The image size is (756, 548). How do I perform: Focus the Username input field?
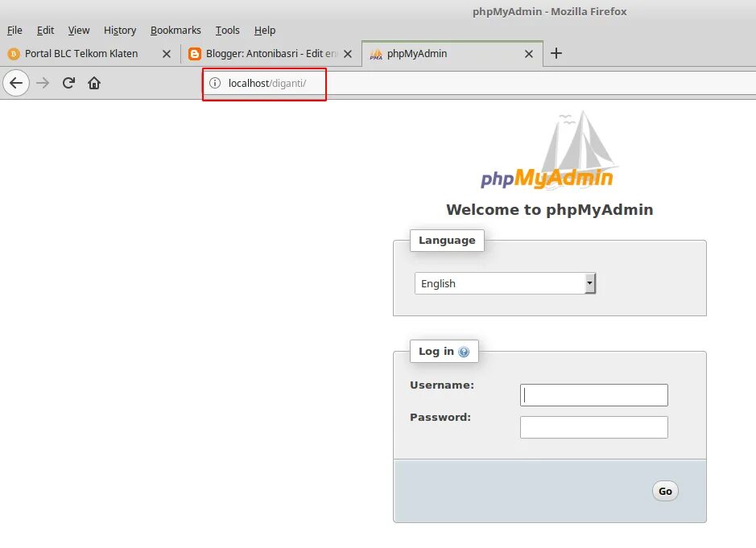click(x=594, y=395)
